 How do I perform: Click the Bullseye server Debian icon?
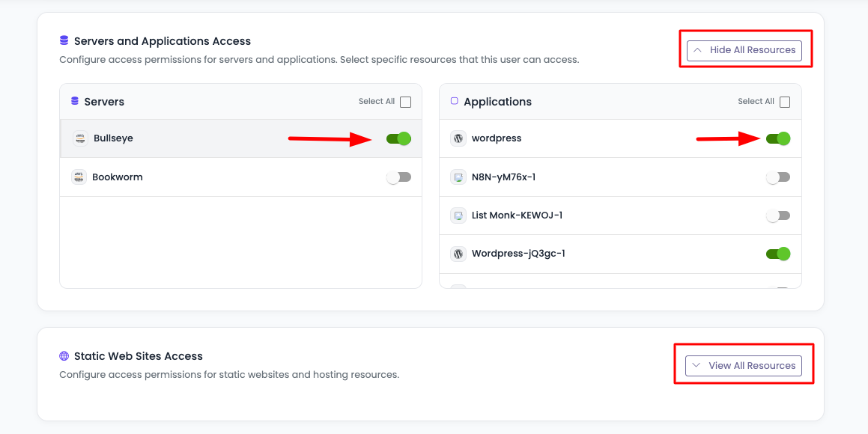tap(80, 138)
